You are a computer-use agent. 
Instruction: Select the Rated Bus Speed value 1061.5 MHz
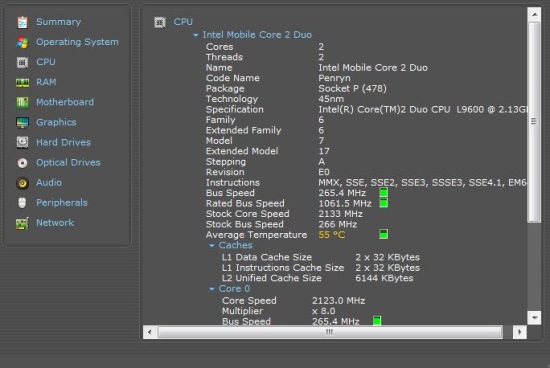[x=344, y=203]
